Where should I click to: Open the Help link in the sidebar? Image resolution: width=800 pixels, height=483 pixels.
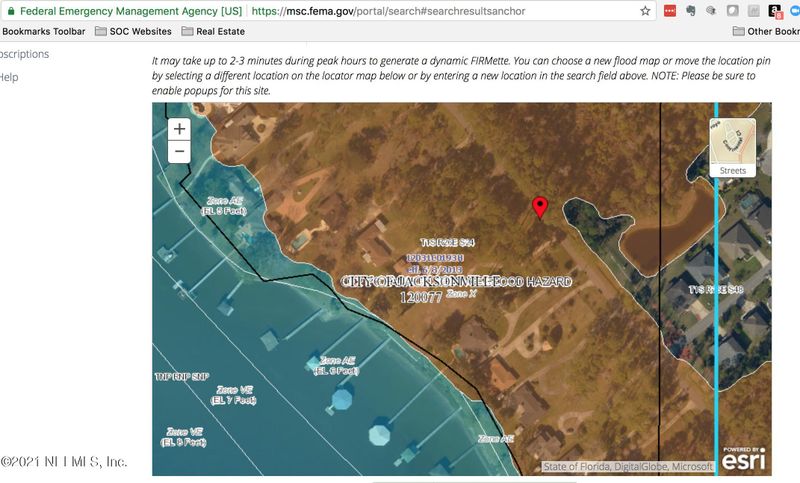9,77
